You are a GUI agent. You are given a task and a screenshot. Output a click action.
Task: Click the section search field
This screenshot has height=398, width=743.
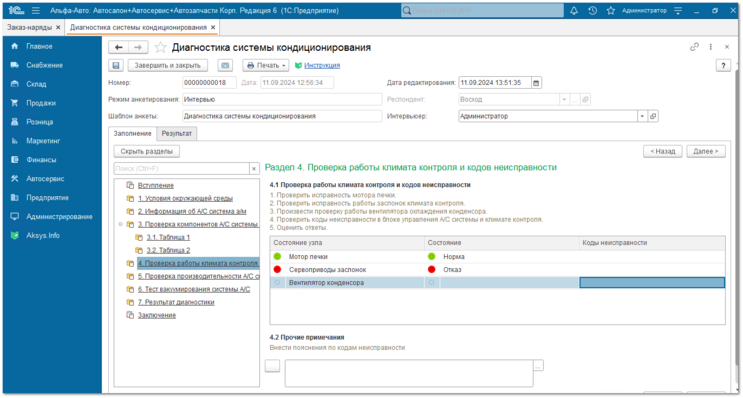tap(181, 168)
